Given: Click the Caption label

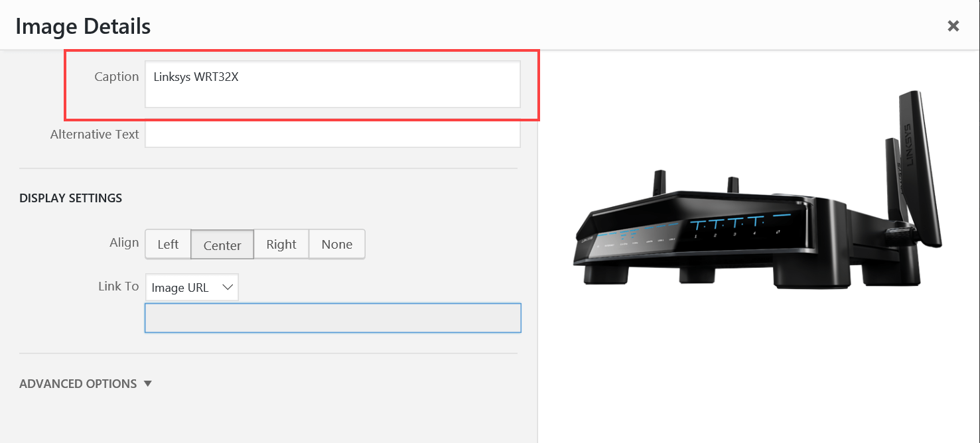Looking at the screenshot, I should coord(117,77).
